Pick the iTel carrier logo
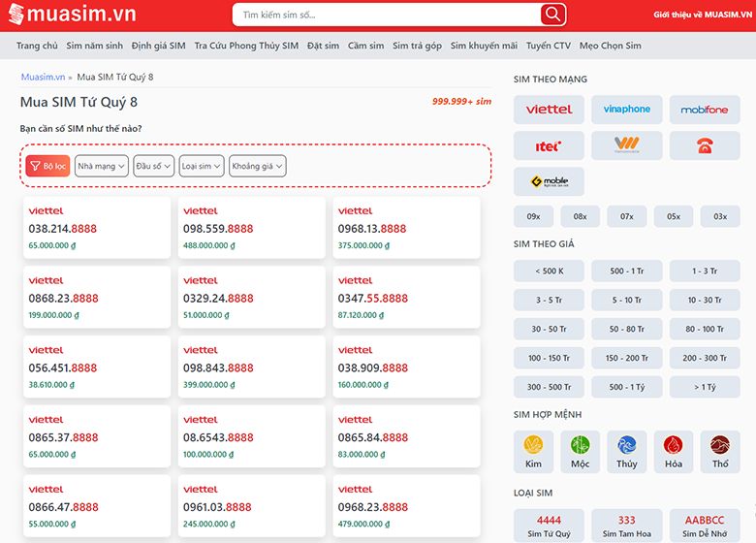The image size is (756, 543). pos(549,145)
